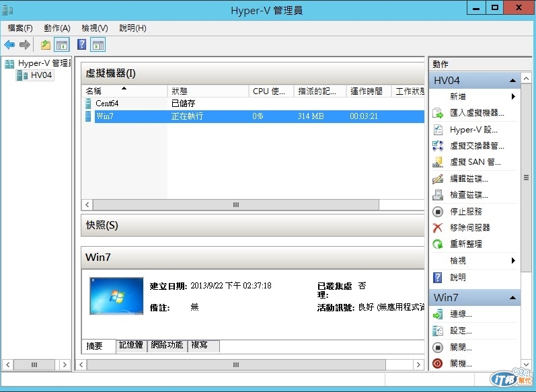
Task: Click the Back arrow toolbar icon
Action: [9, 44]
